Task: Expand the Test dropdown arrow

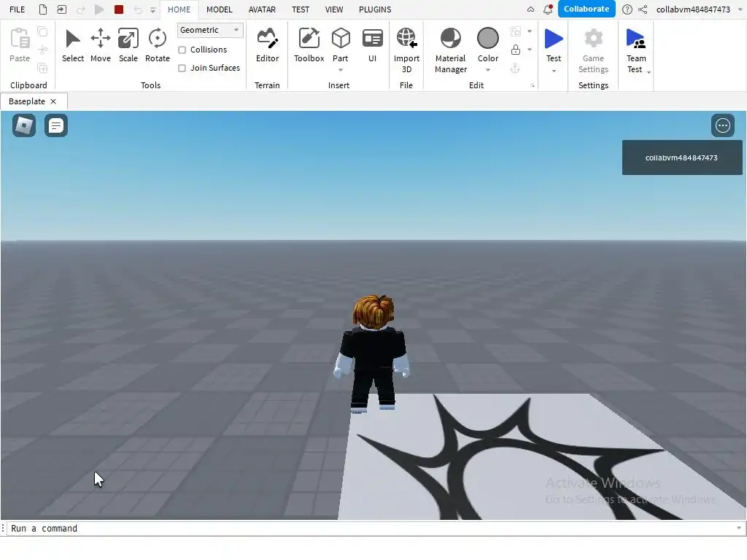Action: [x=554, y=71]
